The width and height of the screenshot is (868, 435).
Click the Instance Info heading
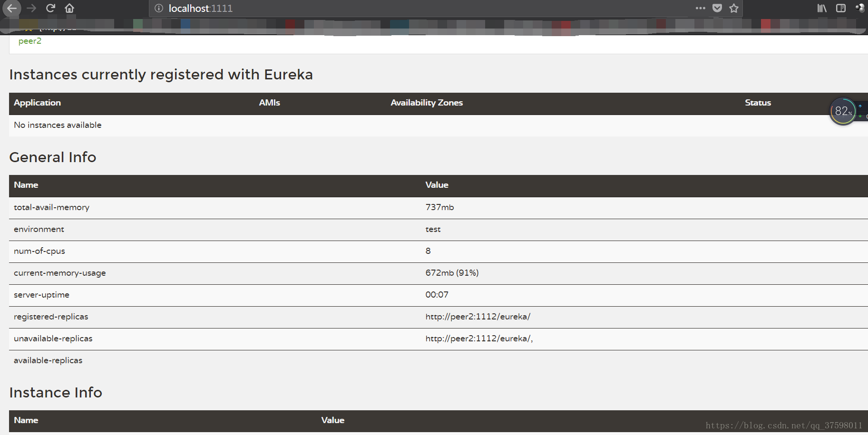tap(56, 393)
